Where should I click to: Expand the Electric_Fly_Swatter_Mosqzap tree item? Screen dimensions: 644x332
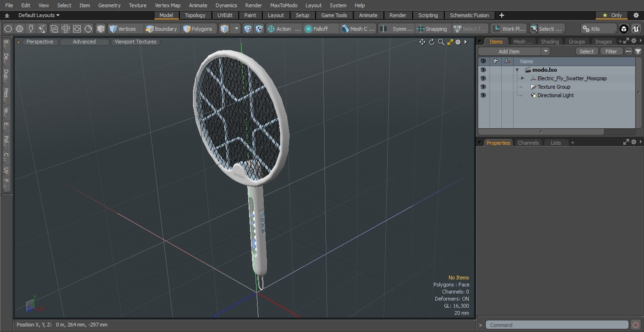523,78
